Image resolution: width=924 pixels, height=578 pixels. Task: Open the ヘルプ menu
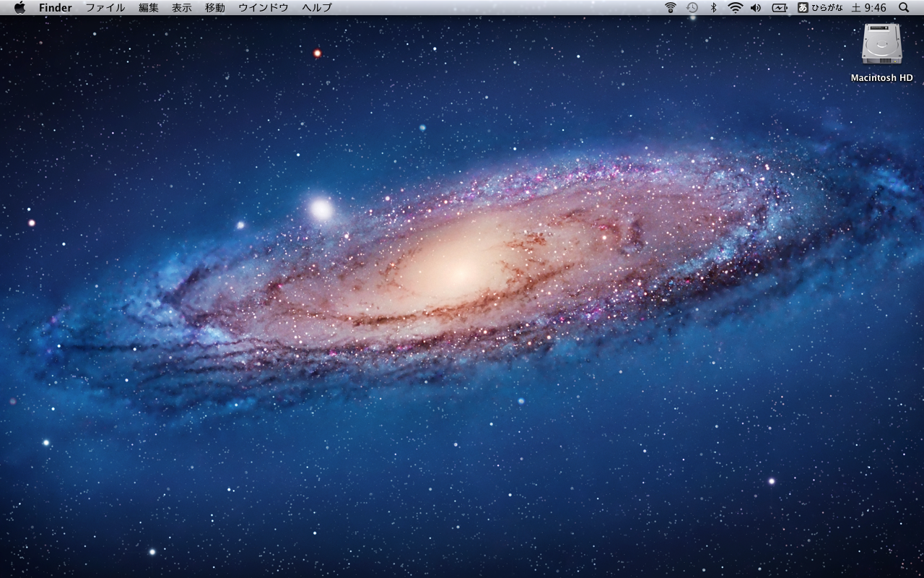pos(317,7)
